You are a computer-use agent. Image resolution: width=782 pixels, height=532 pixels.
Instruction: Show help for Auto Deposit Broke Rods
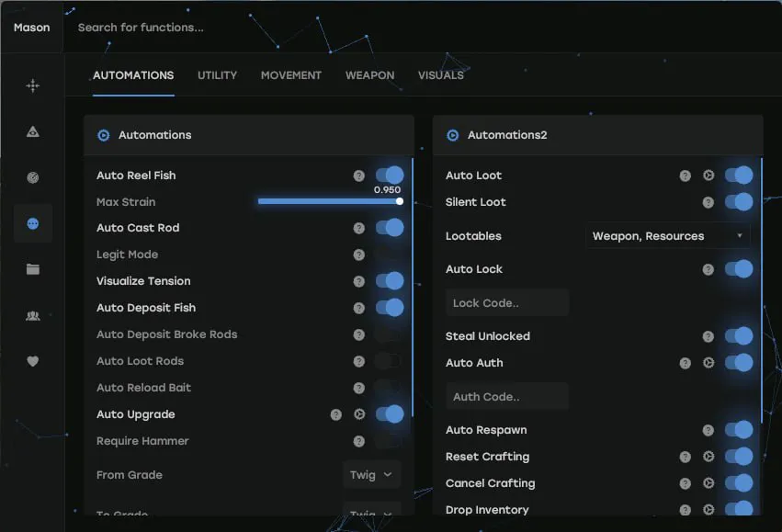359,334
